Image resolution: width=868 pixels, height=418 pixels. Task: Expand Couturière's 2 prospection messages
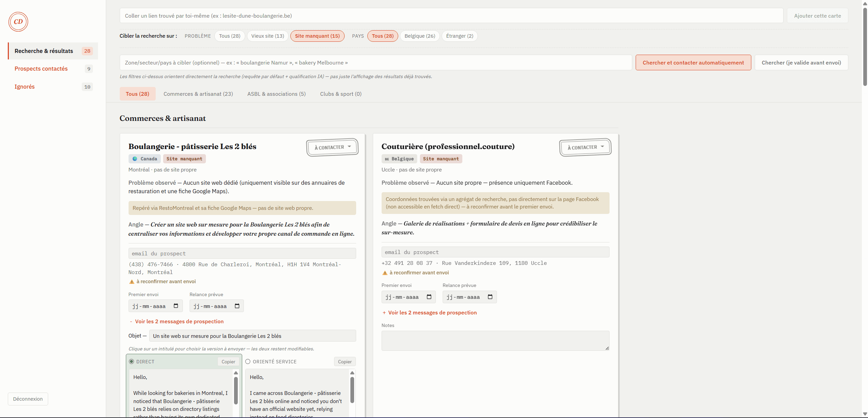click(429, 312)
